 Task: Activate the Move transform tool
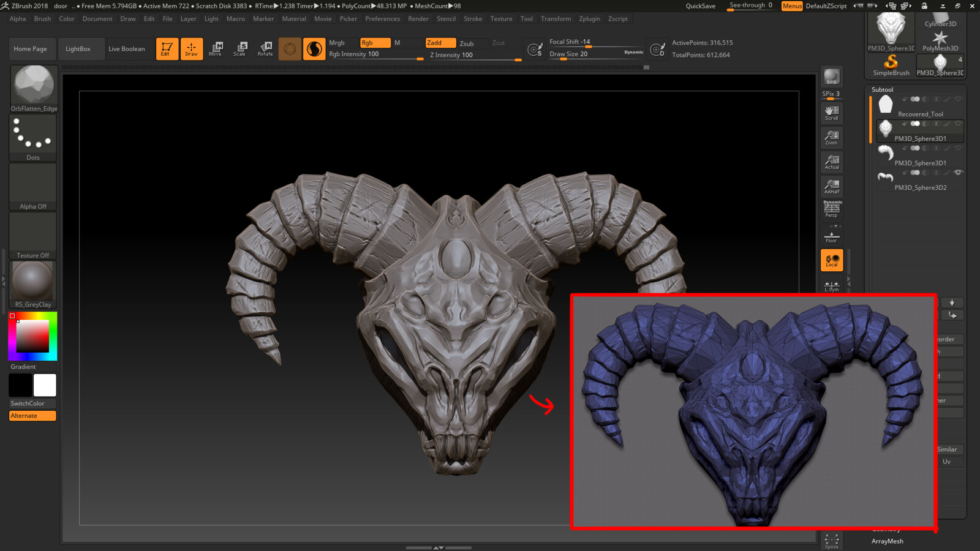(215, 49)
